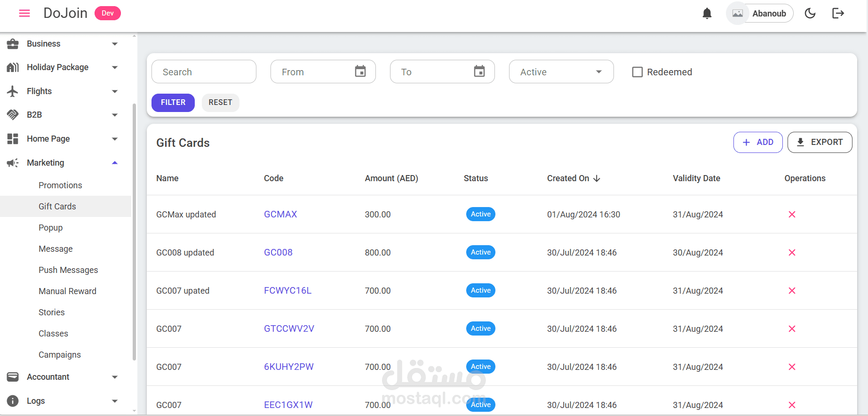Open the To date calendar picker
Viewport: 868px width, 416px height.
[479, 72]
